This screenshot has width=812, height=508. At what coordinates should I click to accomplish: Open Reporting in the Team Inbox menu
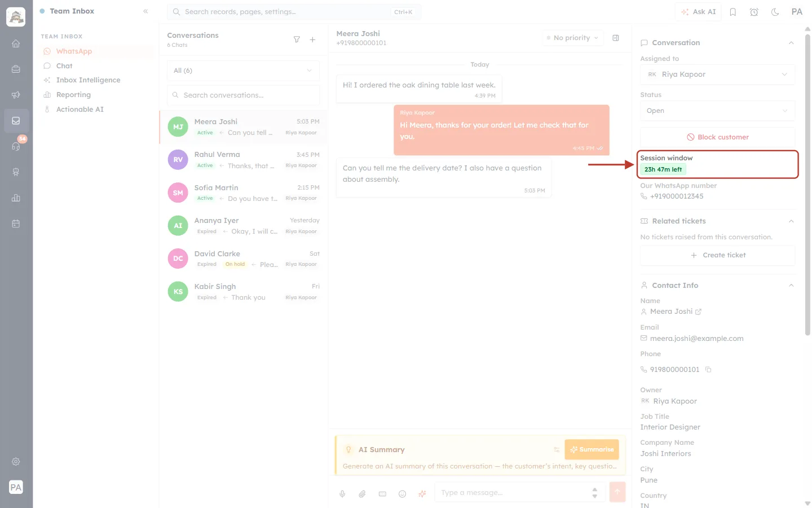96,95
